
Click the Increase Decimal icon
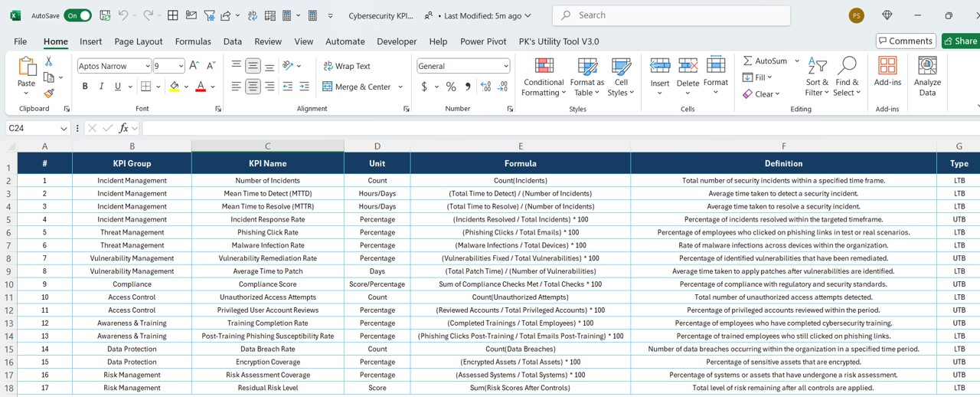pyautogui.click(x=486, y=87)
